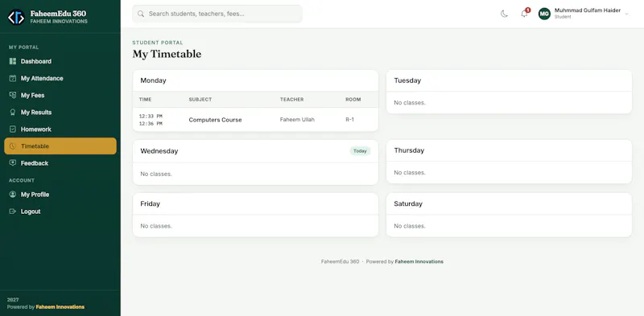Select the Computers Course timetable row

[255, 120]
